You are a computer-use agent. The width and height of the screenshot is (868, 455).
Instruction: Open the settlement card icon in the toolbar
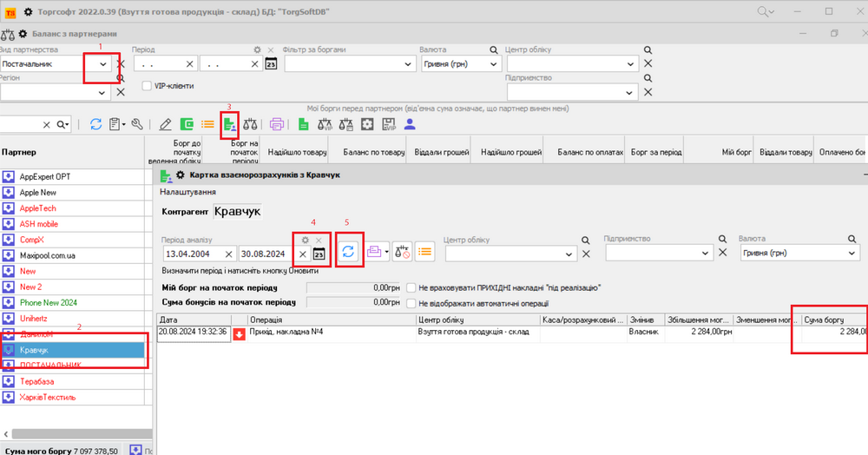click(x=230, y=124)
